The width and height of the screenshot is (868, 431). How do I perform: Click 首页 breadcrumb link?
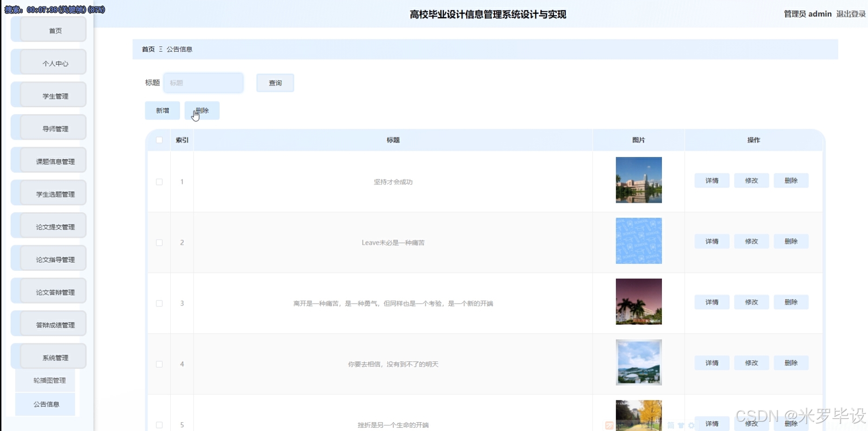[x=149, y=49]
